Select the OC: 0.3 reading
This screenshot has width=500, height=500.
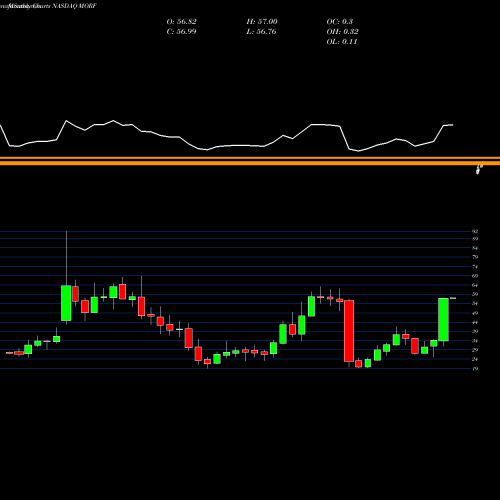(x=339, y=22)
